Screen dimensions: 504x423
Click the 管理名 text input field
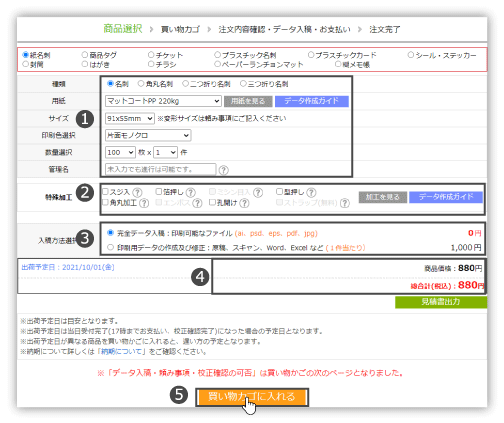tap(160, 169)
